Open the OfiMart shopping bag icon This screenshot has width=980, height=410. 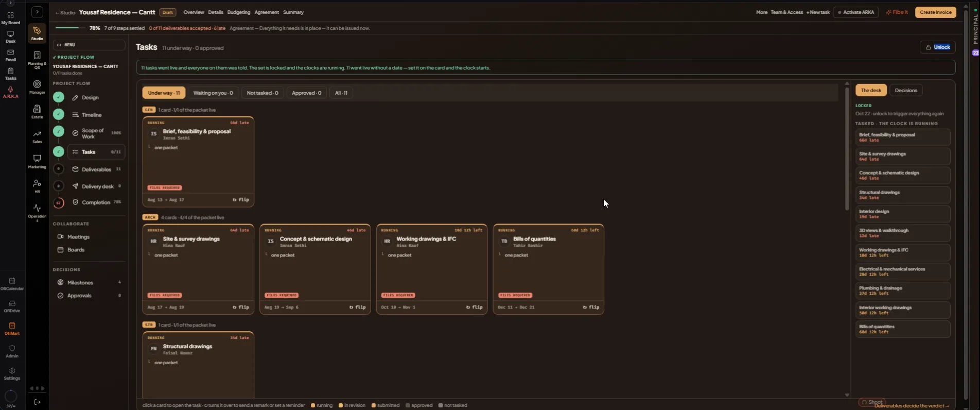[12, 326]
